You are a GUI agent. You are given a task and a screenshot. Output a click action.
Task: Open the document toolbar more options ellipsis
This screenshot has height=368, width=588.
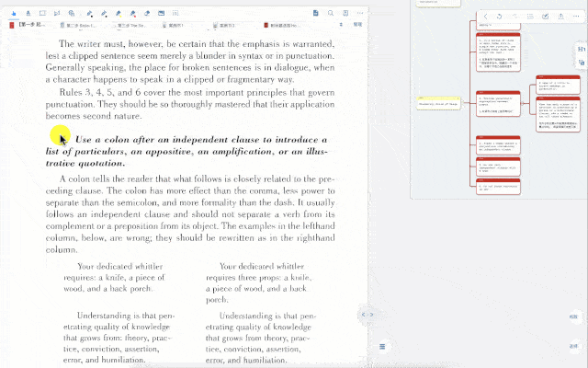click(x=360, y=13)
